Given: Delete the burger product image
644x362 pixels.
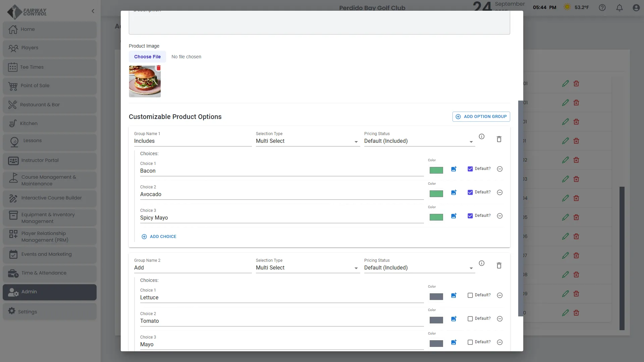Looking at the screenshot, I should tap(159, 68).
